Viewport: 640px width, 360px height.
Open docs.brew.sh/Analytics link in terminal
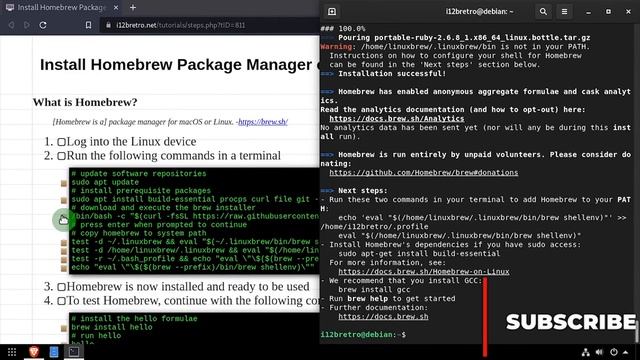click(x=397, y=118)
